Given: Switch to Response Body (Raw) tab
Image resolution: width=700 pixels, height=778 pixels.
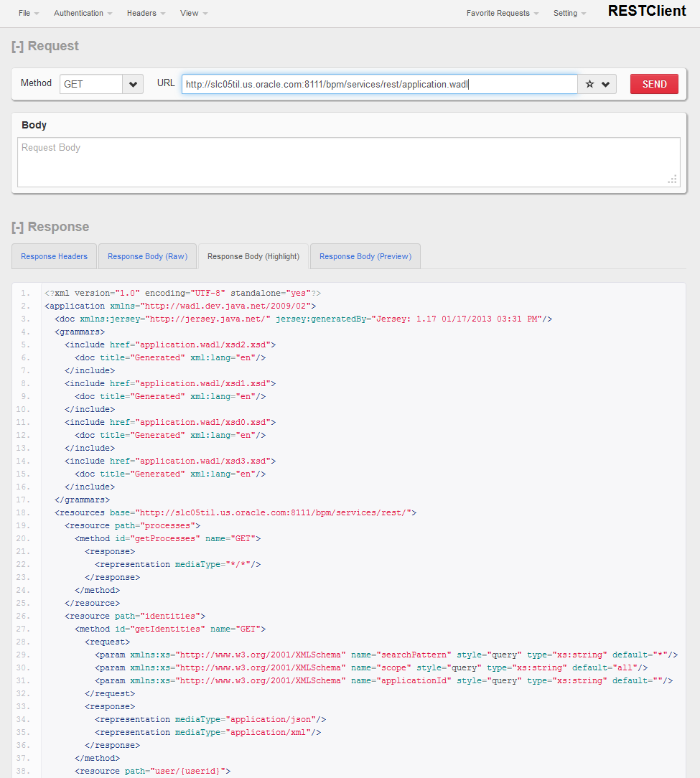Looking at the screenshot, I should (147, 256).
